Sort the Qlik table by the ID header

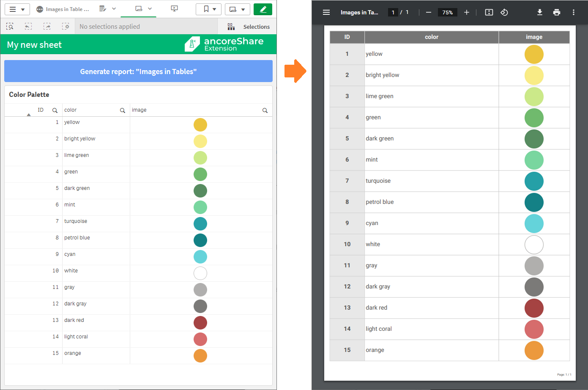(41, 110)
